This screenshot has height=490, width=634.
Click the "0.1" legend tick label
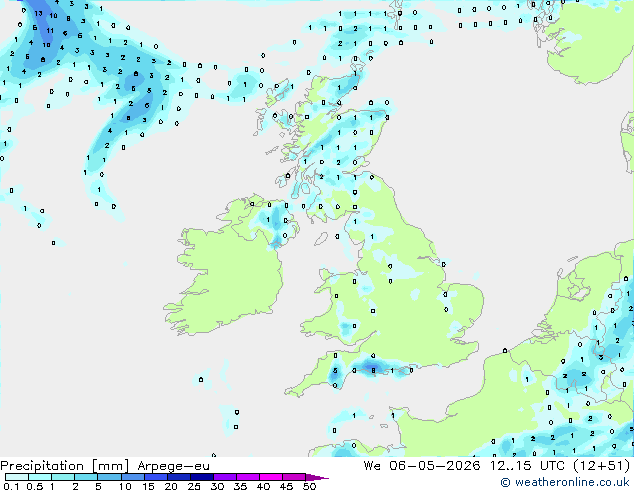coord(11,486)
